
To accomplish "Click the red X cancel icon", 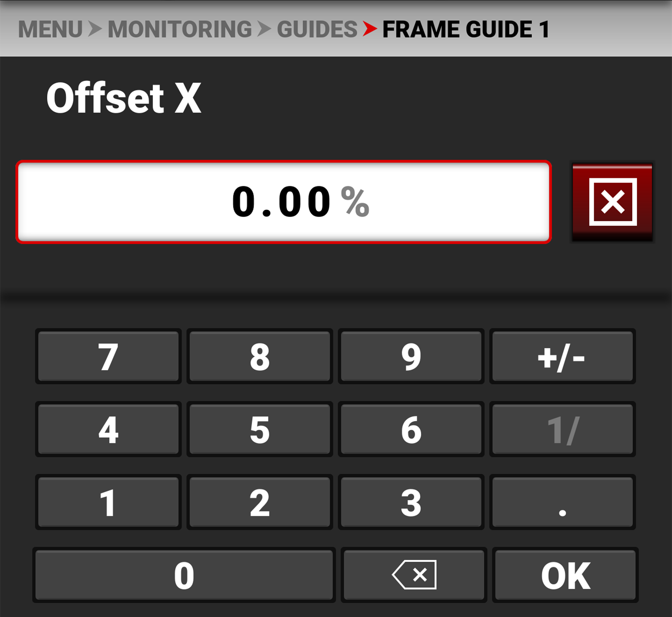I will coord(613,202).
